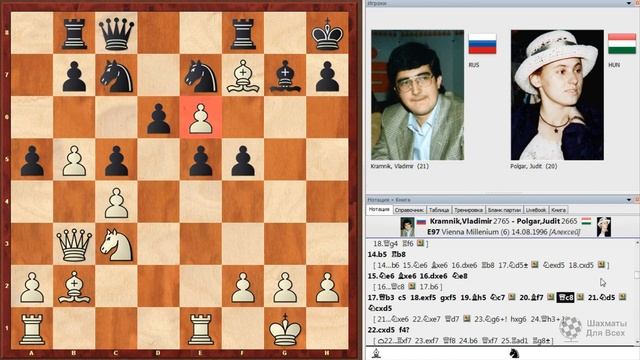Select the black knight on e7
The image size is (640, 360).
tap(200, 76)
